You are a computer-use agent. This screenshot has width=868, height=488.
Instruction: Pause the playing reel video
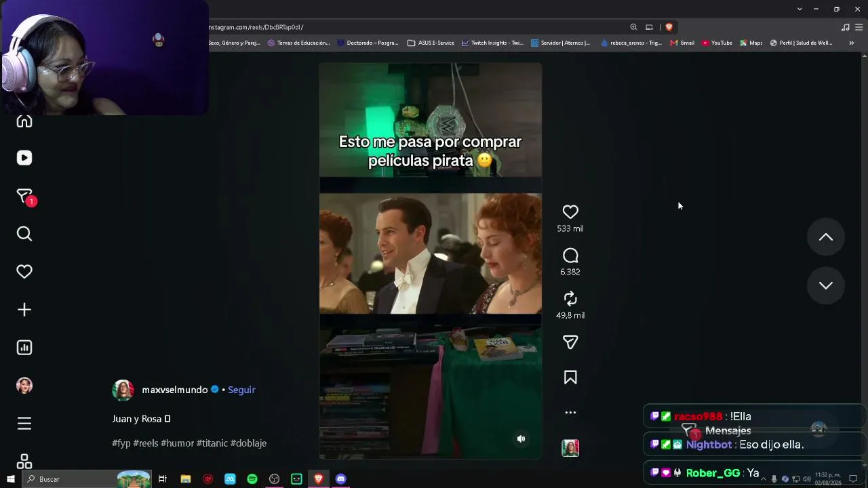click(x=431, y=261)
